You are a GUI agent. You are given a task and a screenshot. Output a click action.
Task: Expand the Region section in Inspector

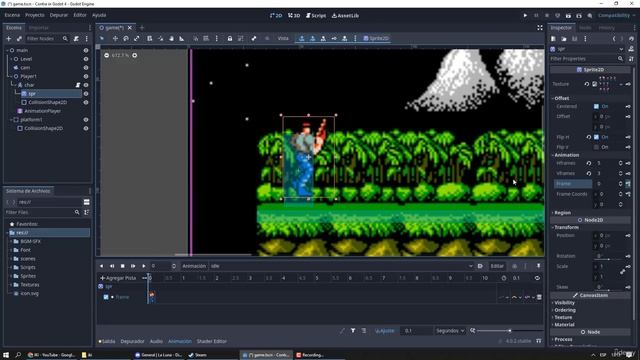coord(561,213)
